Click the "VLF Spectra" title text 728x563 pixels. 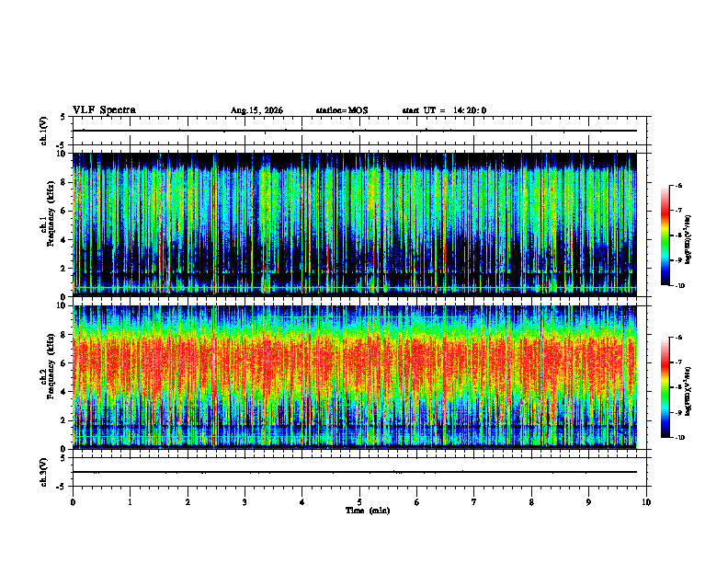pos(104,110)
